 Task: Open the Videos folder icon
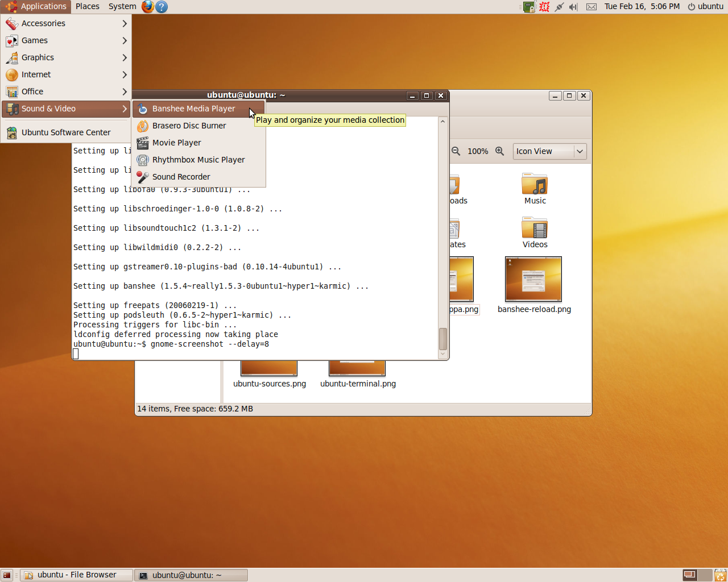pyautogui.click(x=535, y=228)
